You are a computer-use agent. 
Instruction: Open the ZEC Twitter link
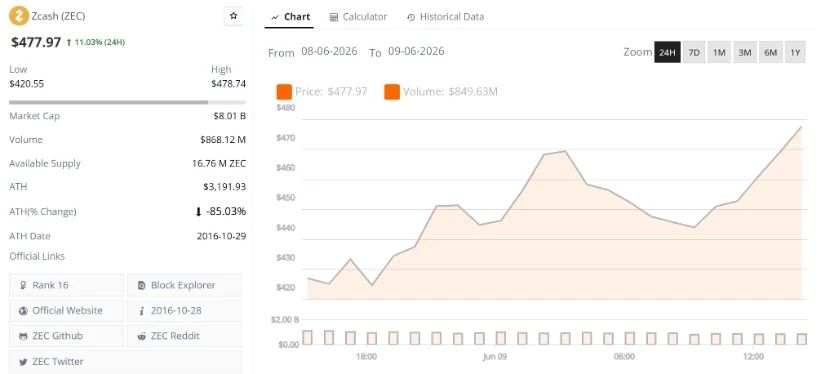126,361
